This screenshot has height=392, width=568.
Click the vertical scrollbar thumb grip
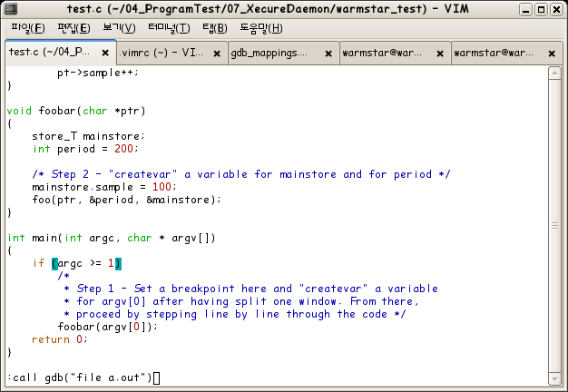pos(554,226)
